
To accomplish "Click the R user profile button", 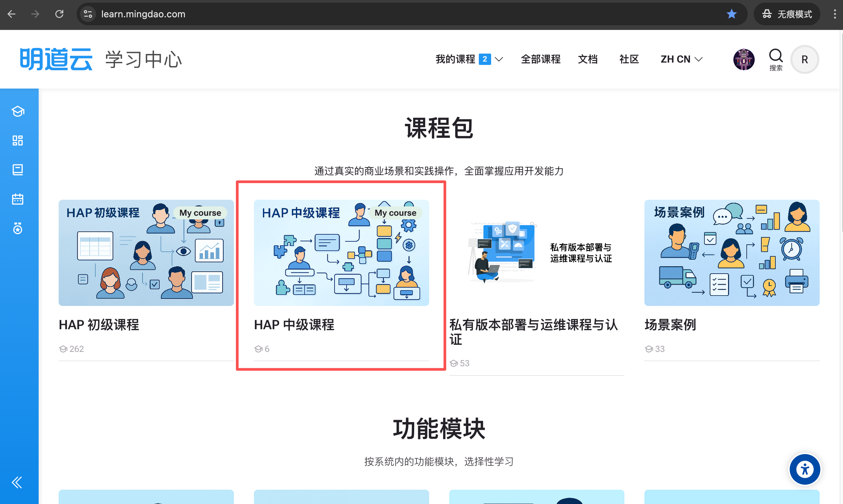I will pyautogui.click(x=804, y=60).
